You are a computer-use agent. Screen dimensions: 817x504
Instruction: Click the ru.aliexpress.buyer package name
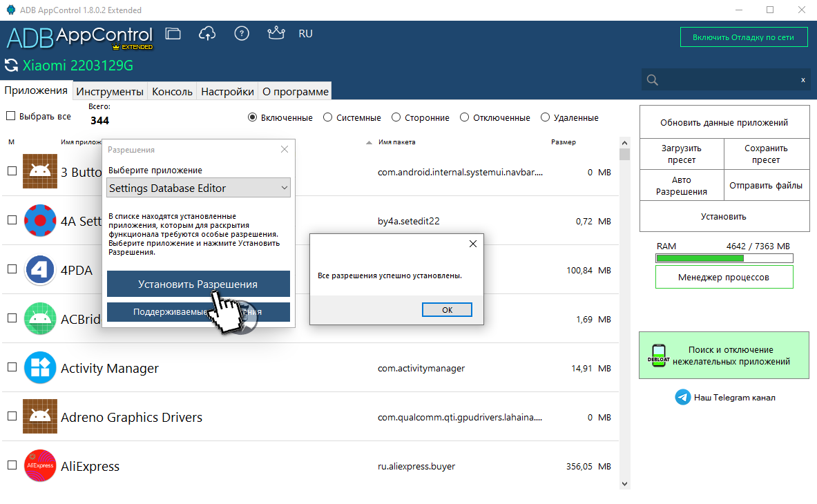click(416, 467)
